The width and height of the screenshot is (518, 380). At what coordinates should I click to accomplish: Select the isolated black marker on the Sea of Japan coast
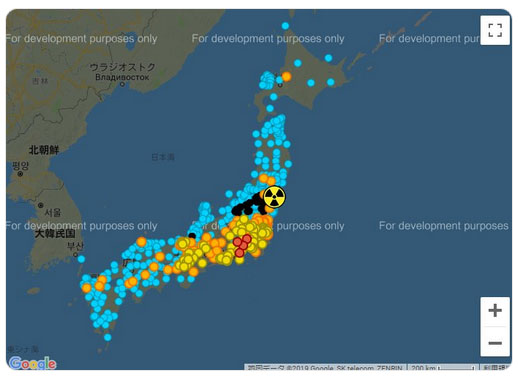(x=192, y=236)
